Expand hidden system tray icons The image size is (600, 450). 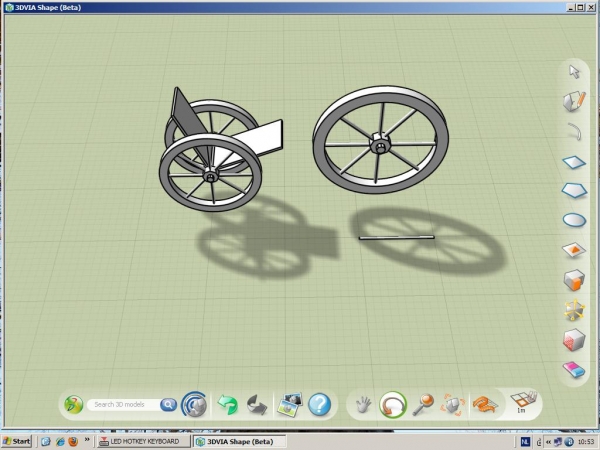point(549,442)
